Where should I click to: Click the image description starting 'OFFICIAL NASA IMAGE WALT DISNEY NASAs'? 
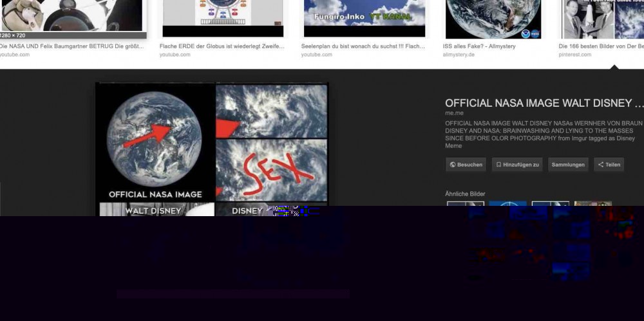pos(544,134)
